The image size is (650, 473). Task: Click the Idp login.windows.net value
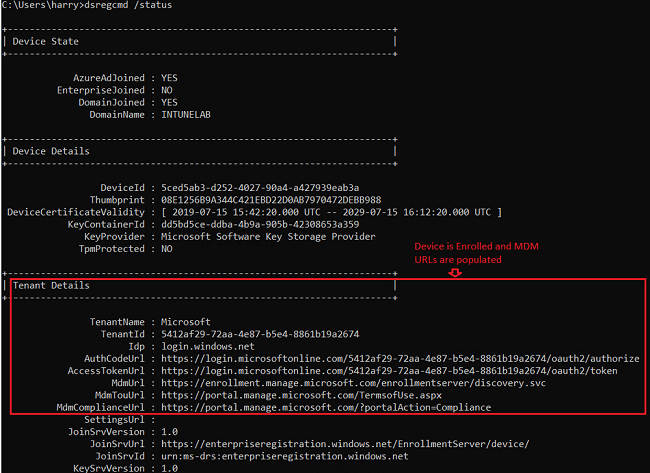[208, 347]
